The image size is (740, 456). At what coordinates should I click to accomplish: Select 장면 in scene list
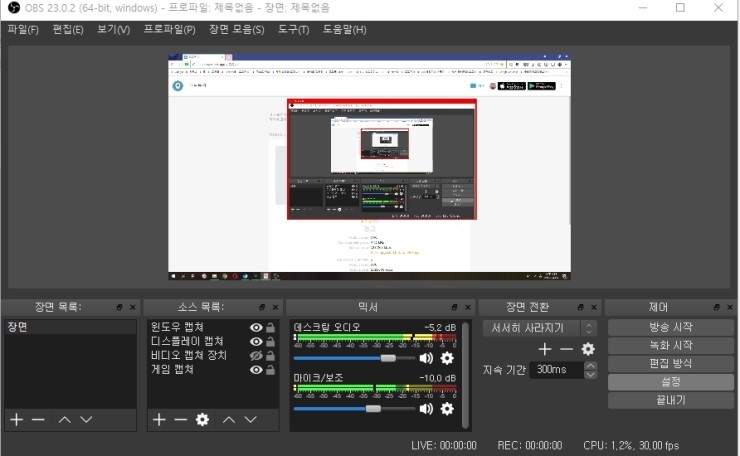click(70, 327)
